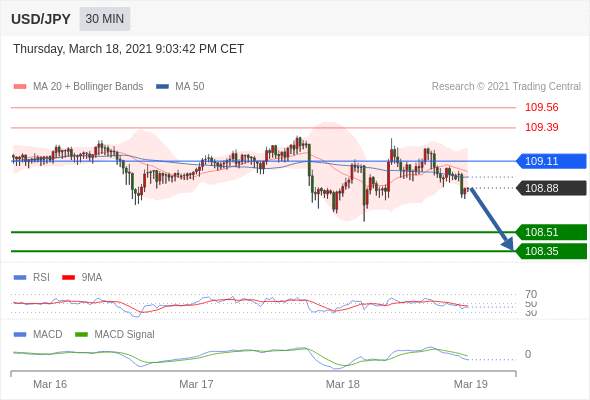Click the 'Mar 19' date axis label

pos(471,384)
